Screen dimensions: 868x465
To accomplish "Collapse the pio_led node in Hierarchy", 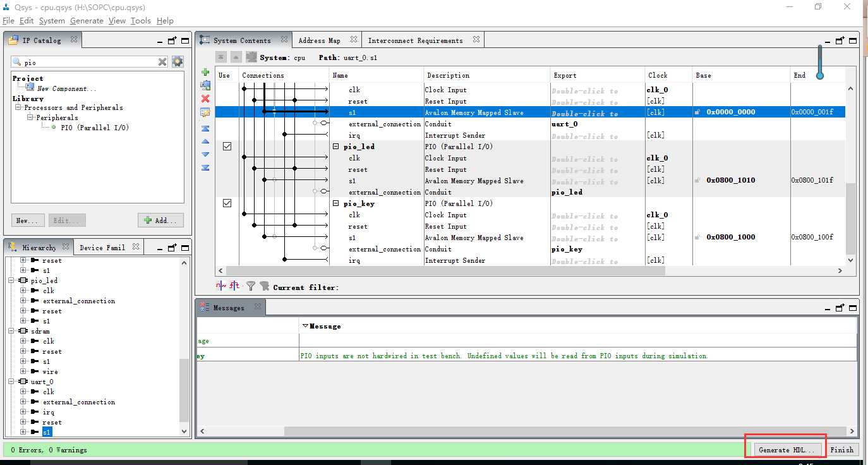I will pyautogui.click(x=12, y=281).
